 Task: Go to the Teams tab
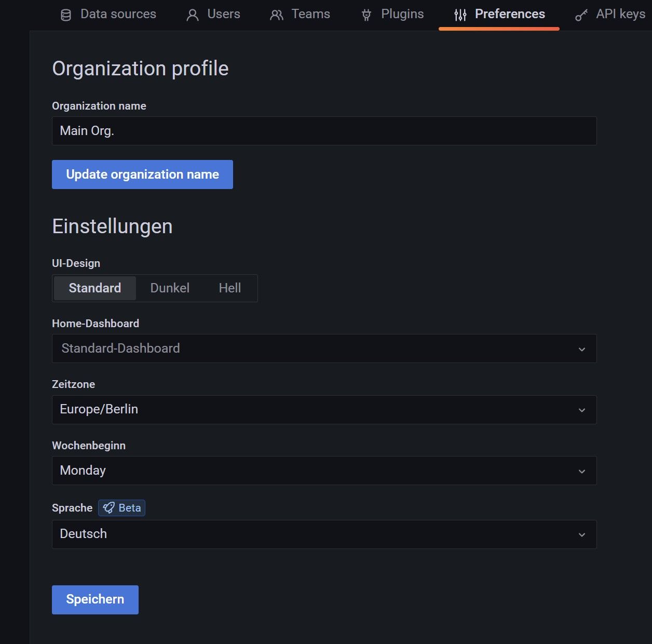pyautogui.click(x=310, y=14)
